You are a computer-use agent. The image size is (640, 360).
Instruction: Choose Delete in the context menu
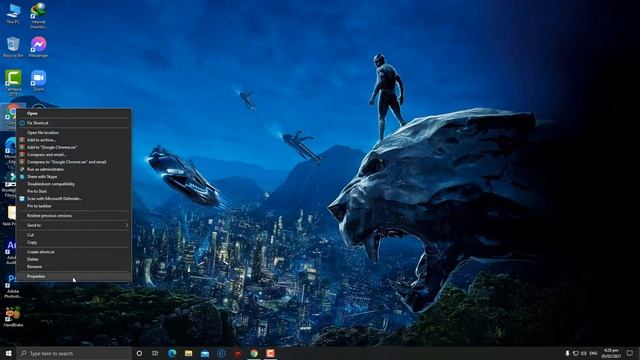pos(73,259)
